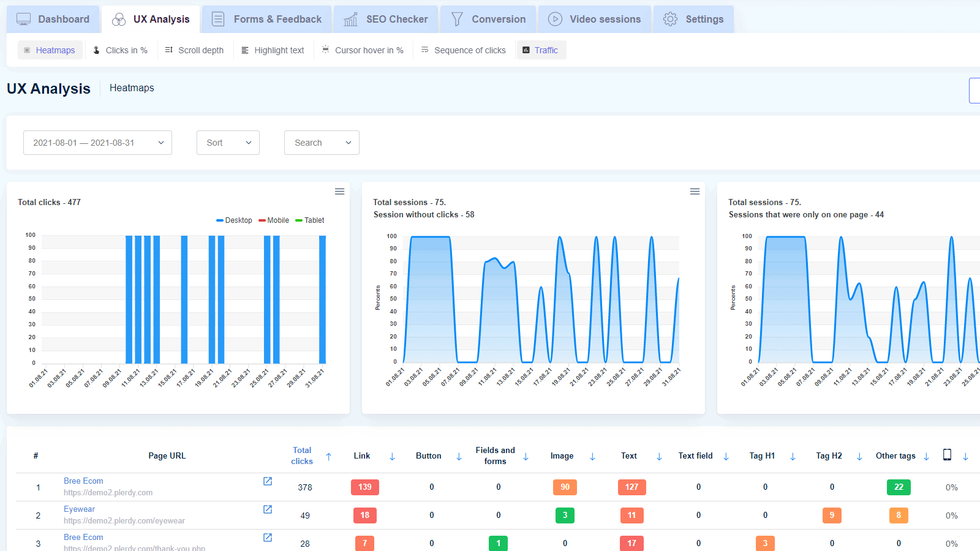Viewport: 980px width, 551px height.
Task: Open the date range picker dropdown
Action: pyautogui.click(x=97, y=143)
